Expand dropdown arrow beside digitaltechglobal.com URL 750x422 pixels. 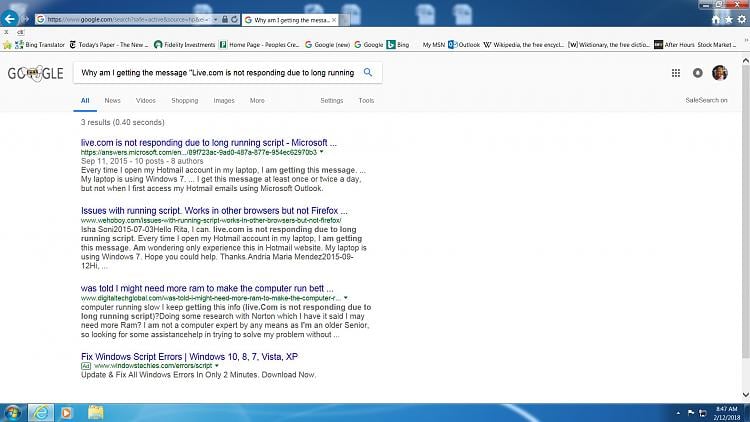point(345,298)
